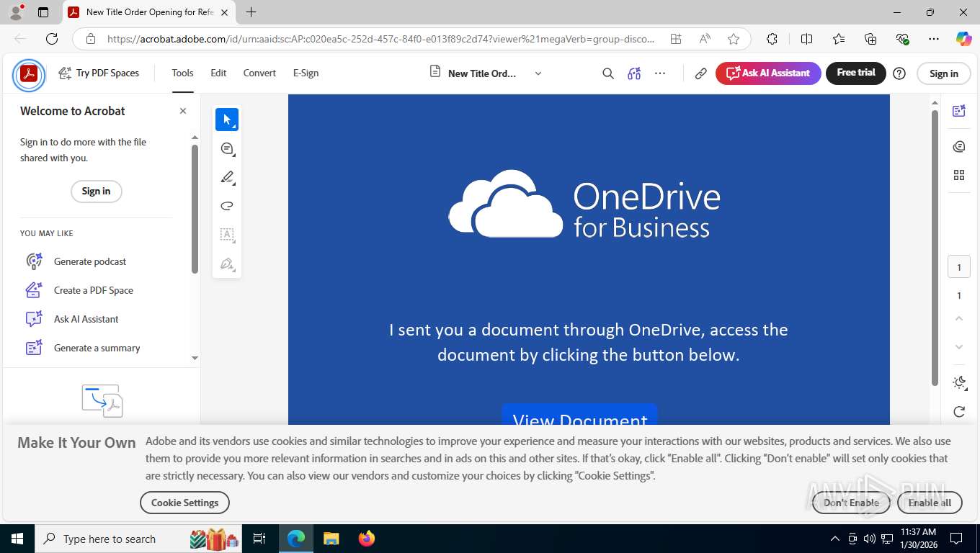Open a new browser tab
980x553 pixels.
coord(251,12)
